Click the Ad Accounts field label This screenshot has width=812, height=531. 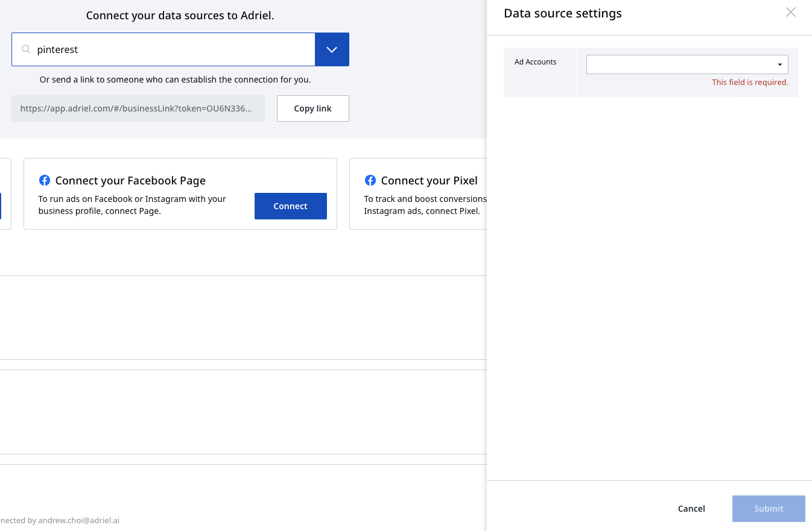[x=536, y=62]
